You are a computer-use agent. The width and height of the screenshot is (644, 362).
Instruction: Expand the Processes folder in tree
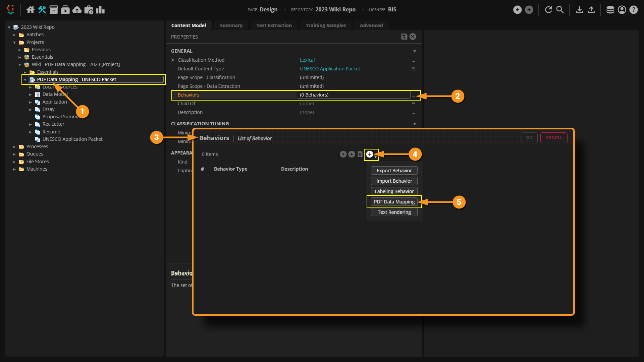[14, 147]
